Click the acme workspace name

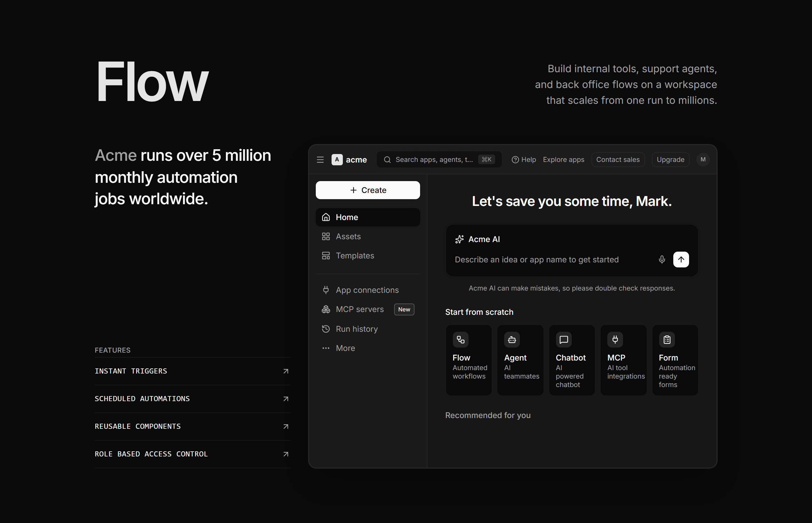point(356,160)
